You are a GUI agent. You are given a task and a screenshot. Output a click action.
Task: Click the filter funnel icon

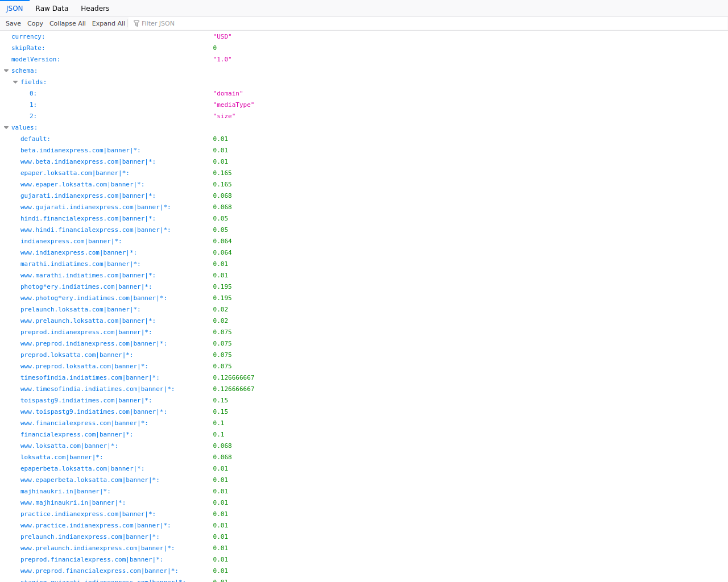coord(136,23)
